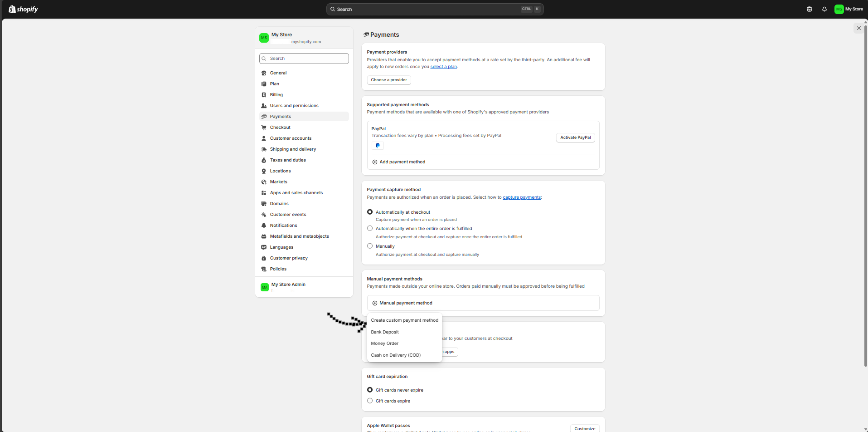
Task: Click the General settings store icon
Action: point(264,73)
